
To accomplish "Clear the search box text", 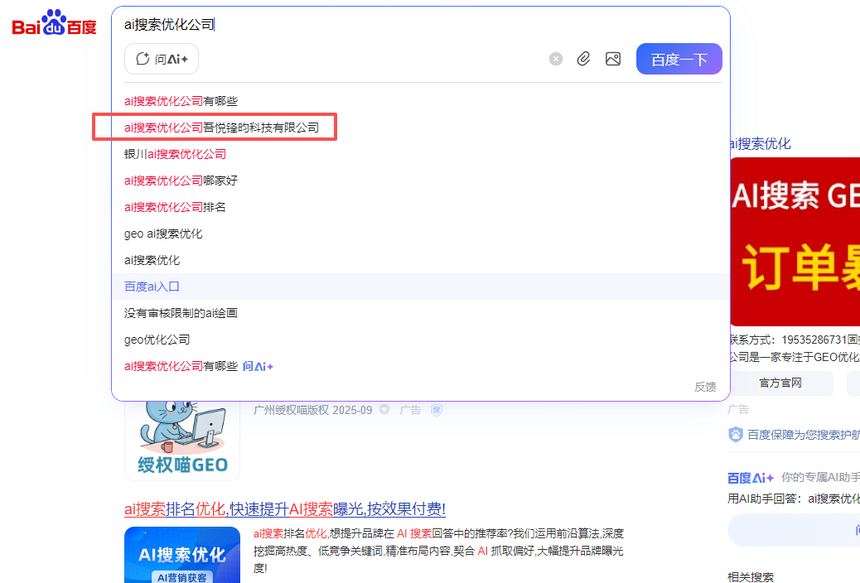I will tap(556, 59).
